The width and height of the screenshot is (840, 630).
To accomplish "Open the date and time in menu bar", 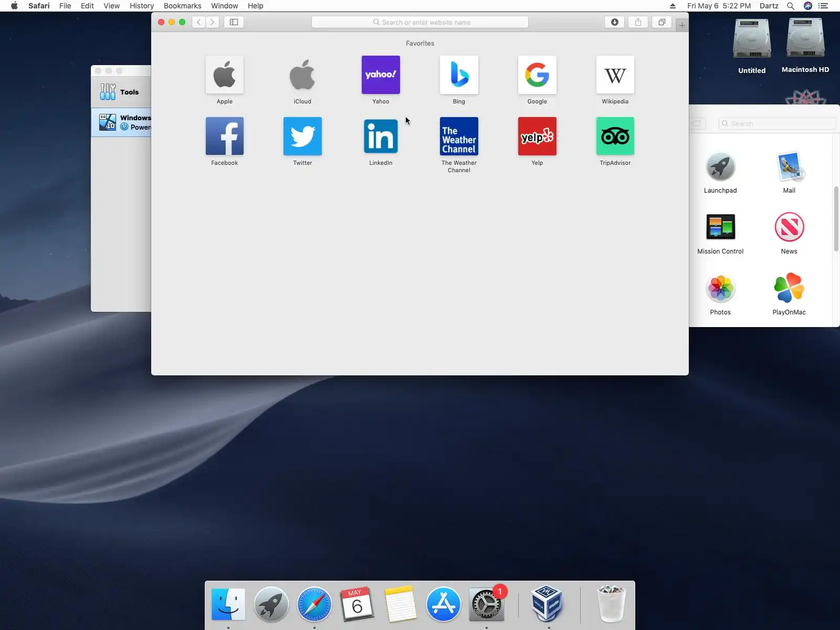I will coord(719,6).
